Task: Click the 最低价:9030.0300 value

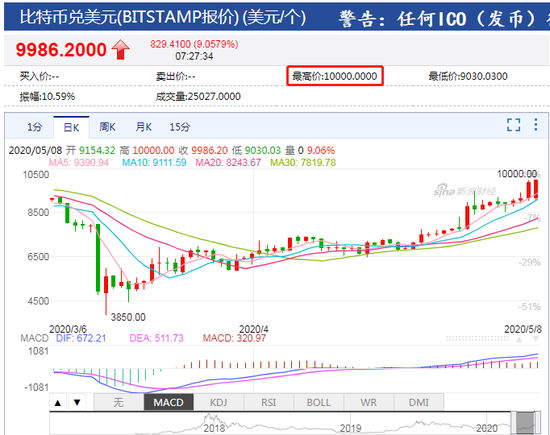Action: (468, 76)
